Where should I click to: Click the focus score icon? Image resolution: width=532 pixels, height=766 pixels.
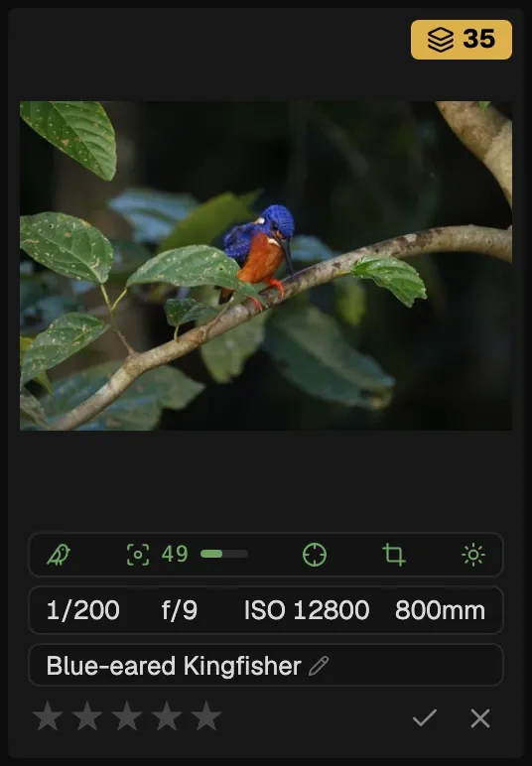[x=138, y=555]
